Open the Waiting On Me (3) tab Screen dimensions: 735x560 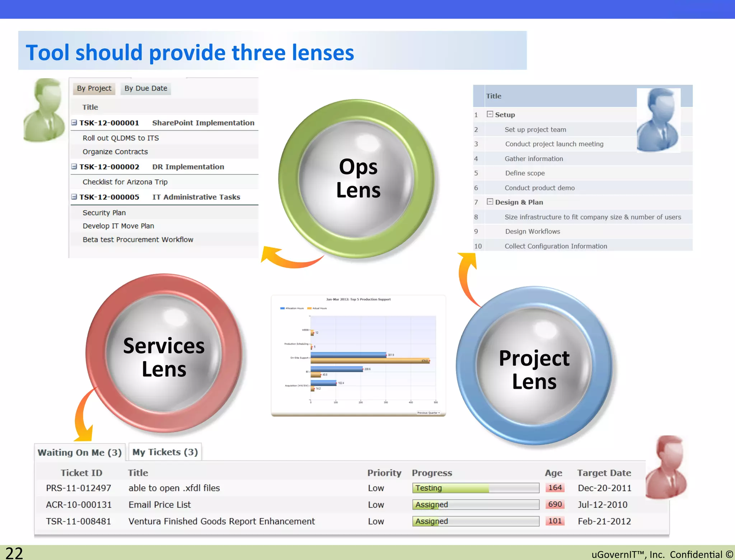(x=80, y=452)
